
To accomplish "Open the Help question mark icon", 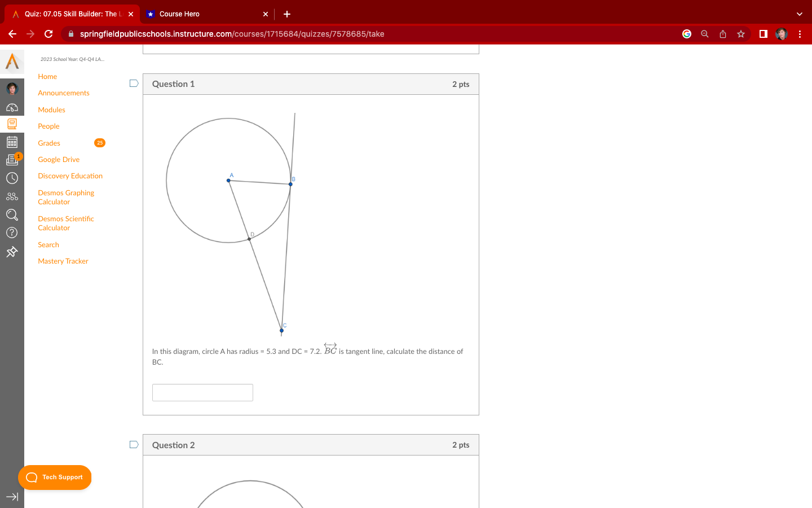I will click(x=12, y=233).
